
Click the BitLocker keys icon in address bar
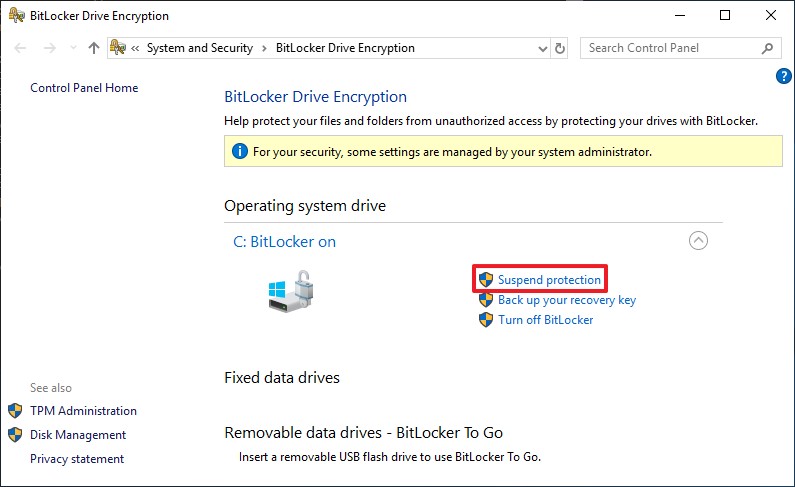[x=118, y=48]
